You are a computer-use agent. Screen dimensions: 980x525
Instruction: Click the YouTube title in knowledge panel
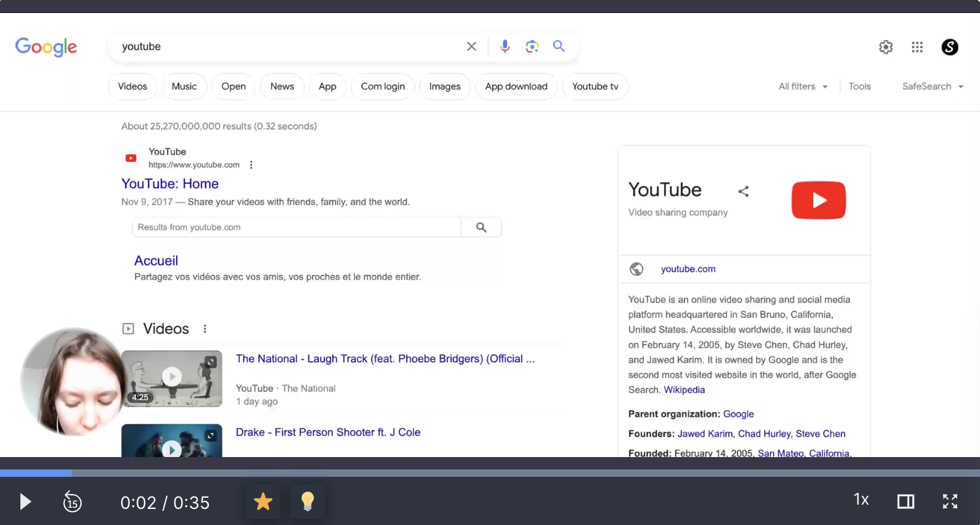(x=665, y=190)
